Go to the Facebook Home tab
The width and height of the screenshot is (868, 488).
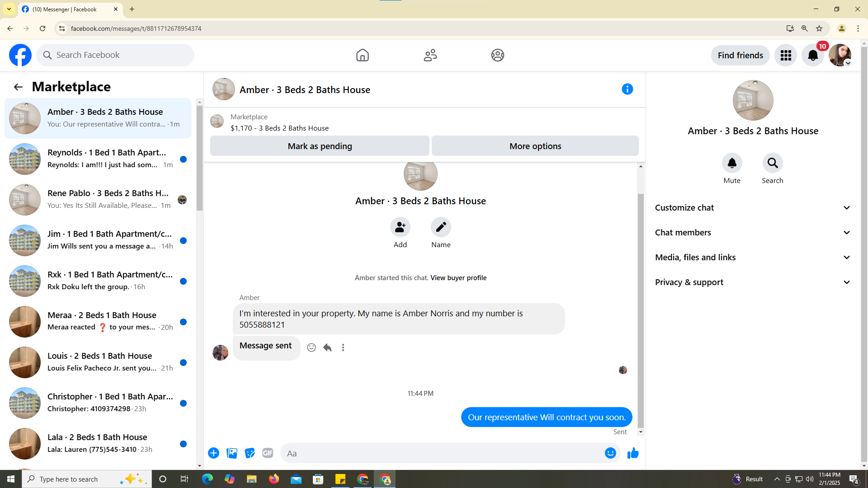pos(362,55)
